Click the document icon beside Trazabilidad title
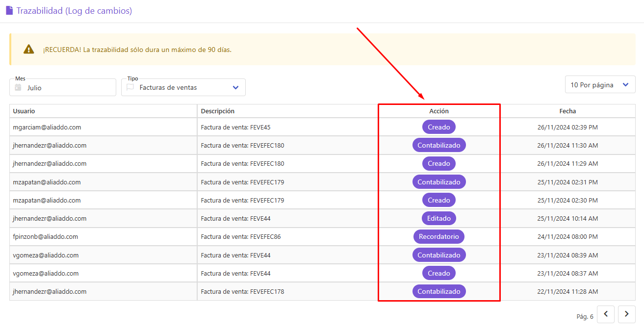This screenshot has height=333, width=644. pyautogui.click(x=9, y=10)
